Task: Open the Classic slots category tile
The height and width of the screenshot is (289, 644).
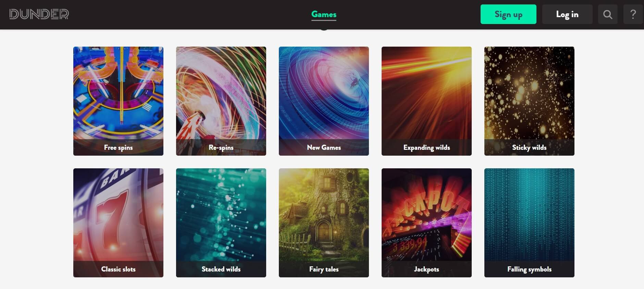Action: (118, 223)
